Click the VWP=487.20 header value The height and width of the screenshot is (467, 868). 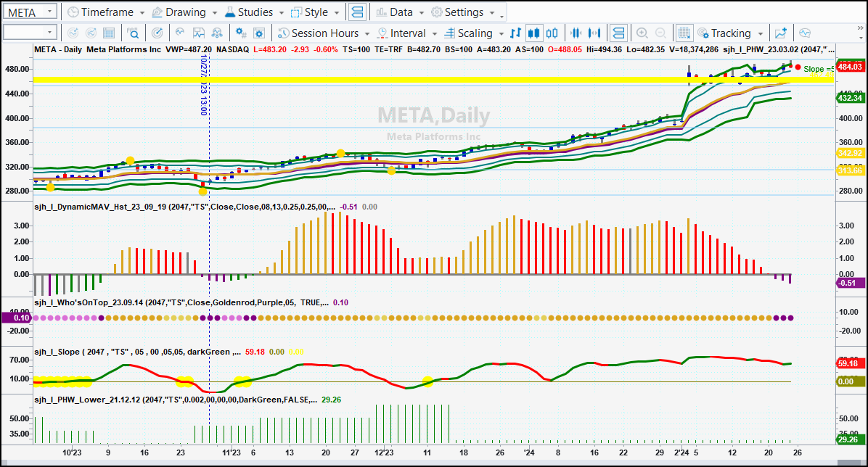[x=188, y=49]
